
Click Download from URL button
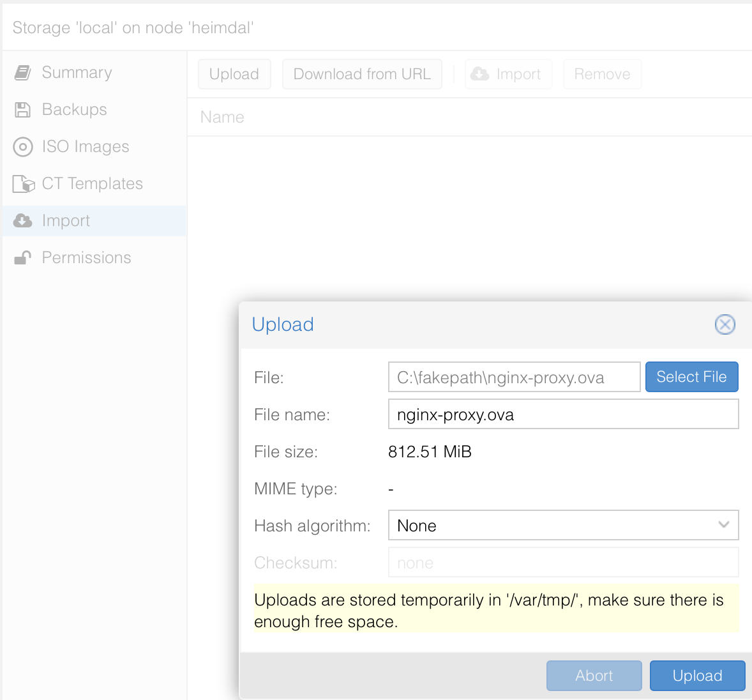362,74
